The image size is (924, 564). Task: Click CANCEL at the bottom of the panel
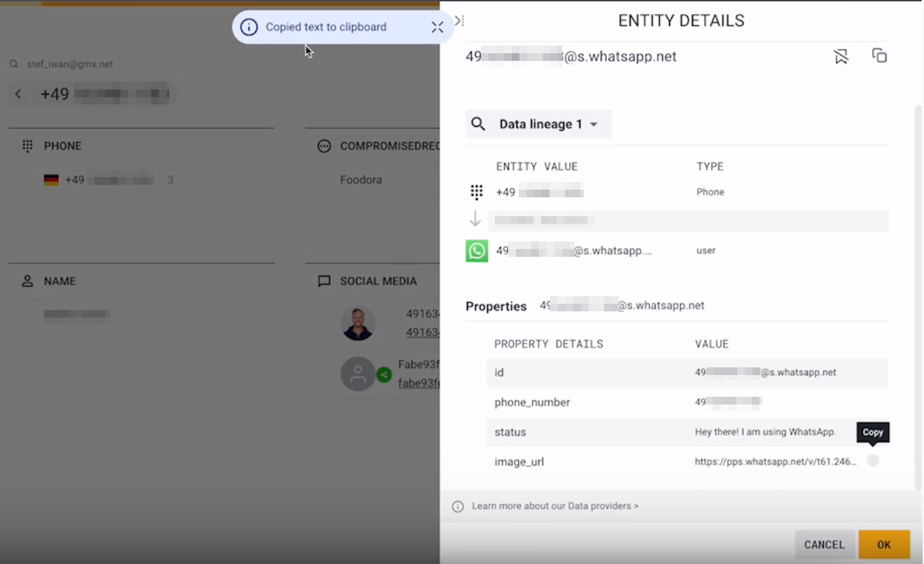tap(825, 544)
